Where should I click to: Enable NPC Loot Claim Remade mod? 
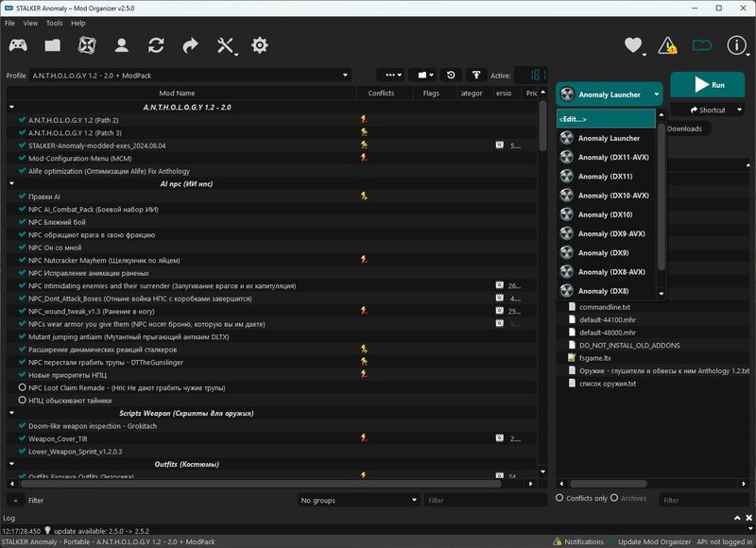pyautogui.click(x=22, y=387)
